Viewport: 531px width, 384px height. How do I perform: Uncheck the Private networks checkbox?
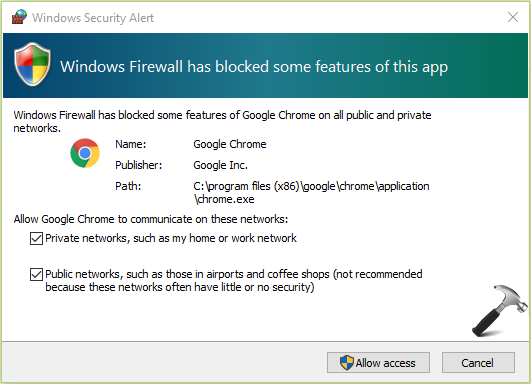[36, 238]
